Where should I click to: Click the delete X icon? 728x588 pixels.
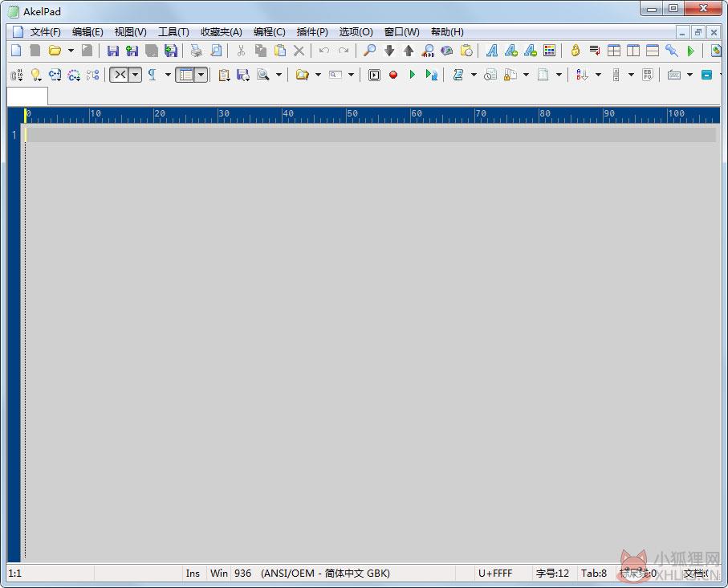point(299,50)
